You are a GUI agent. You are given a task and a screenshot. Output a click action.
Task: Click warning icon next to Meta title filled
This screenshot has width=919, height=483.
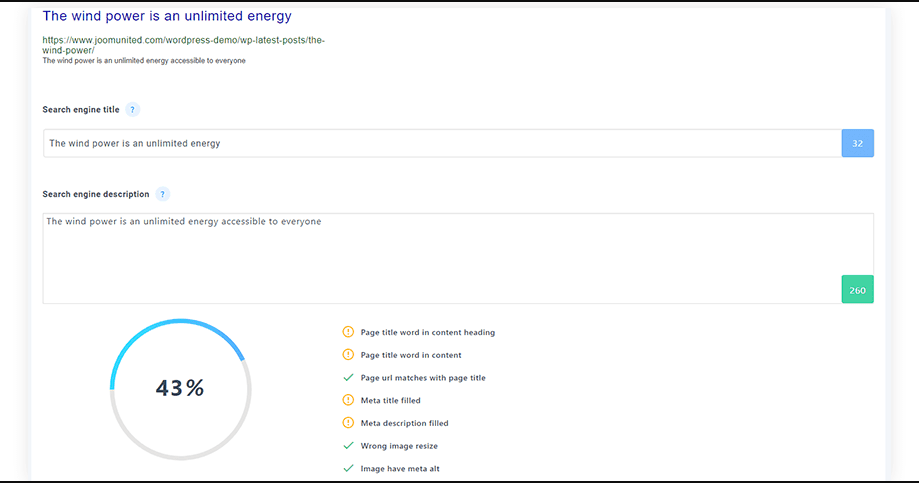tap(348, 400)
